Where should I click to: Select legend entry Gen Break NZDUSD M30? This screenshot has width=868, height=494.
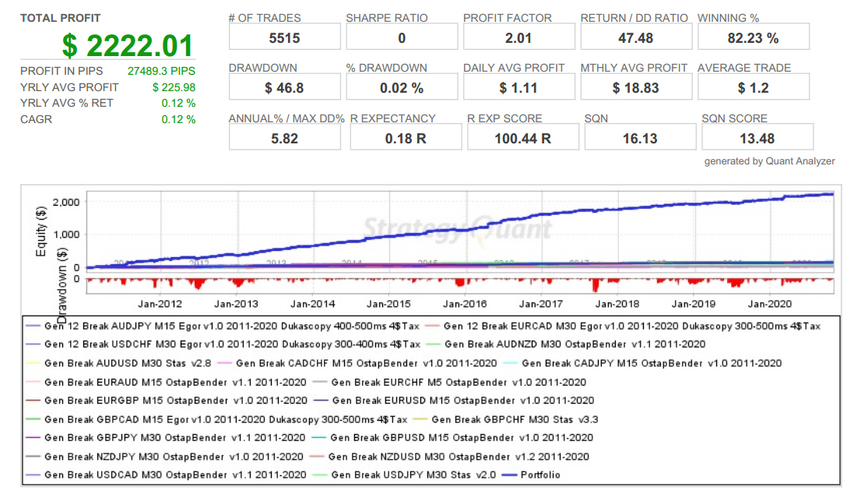coord(449,457)
